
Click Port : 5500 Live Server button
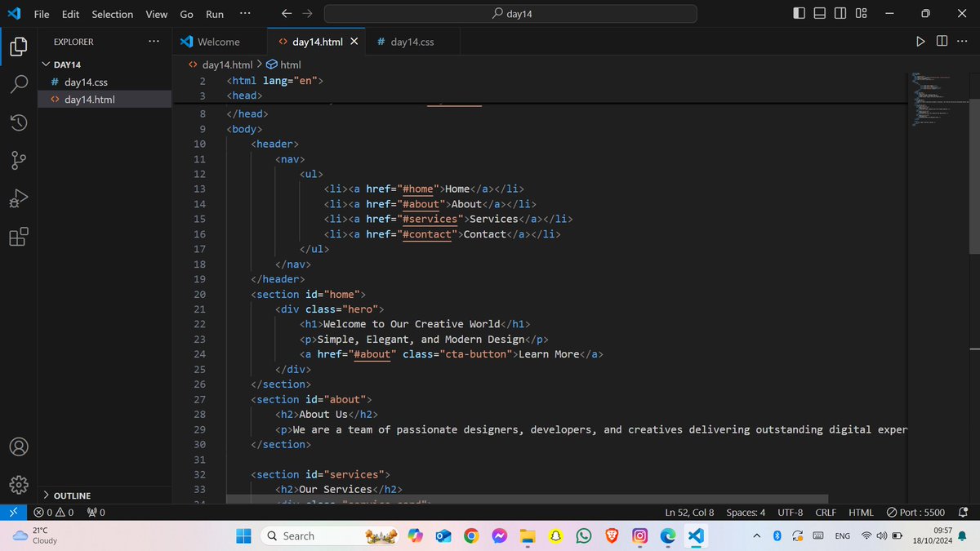pos(915,512)
